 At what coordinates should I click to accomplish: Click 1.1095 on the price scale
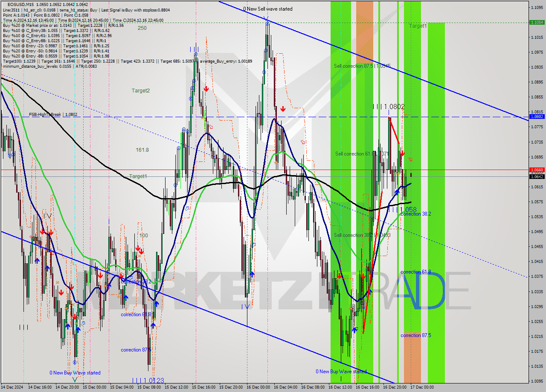[536, 7]
